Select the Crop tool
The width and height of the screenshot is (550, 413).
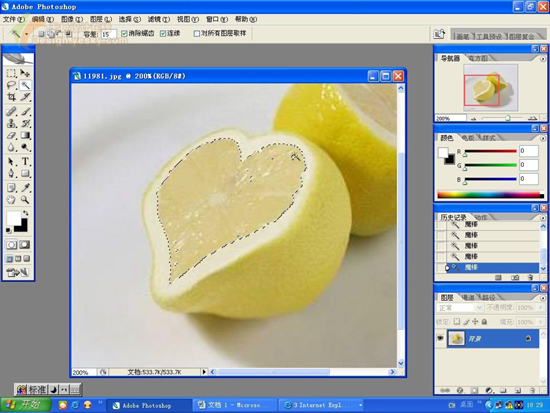coord(11,97)
